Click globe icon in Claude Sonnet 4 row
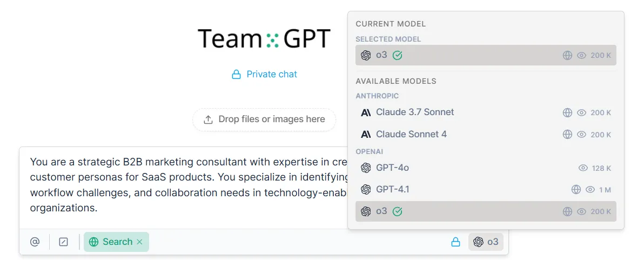 coord(567,134)
